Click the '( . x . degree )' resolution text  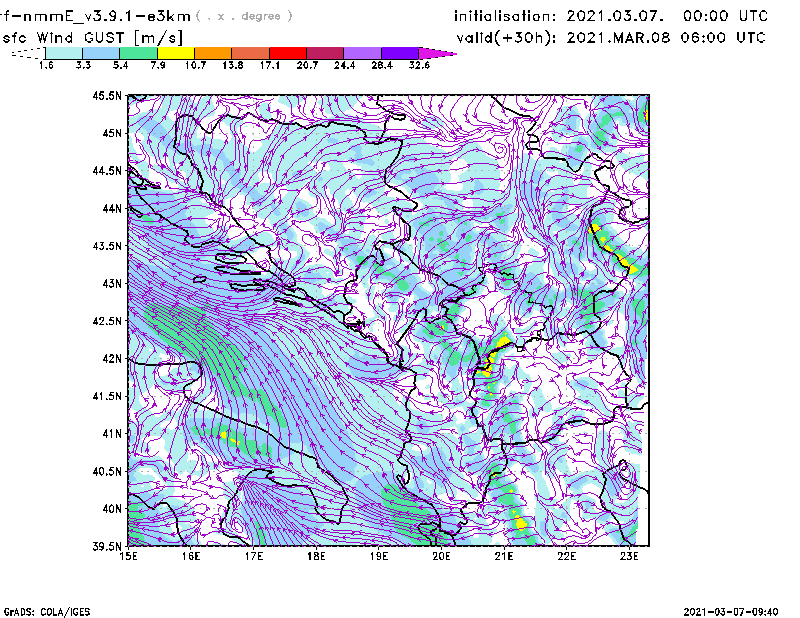tap(244, 16)
